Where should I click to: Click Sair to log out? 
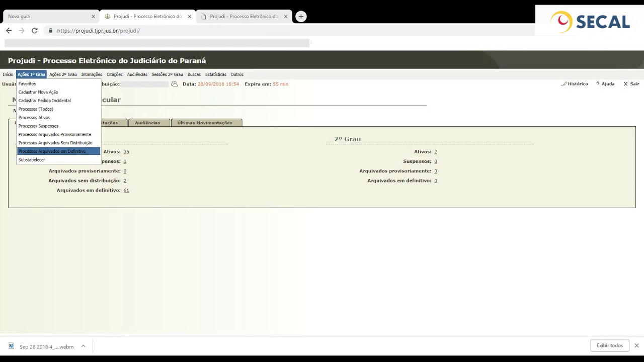[631, 84]
